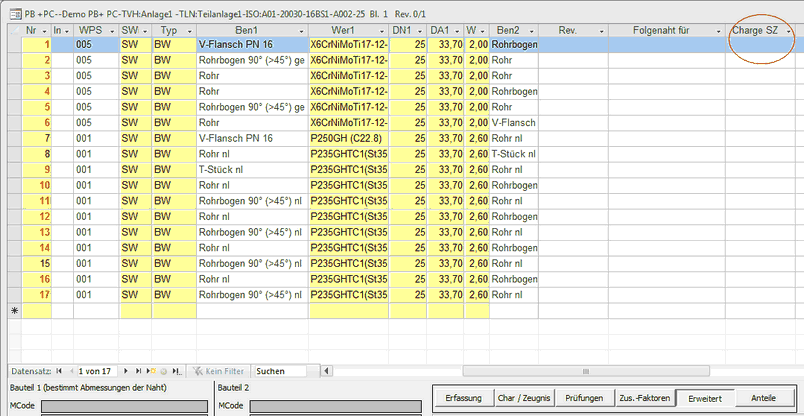
Task: Go to first record in navigator
Action: point(58,371)
